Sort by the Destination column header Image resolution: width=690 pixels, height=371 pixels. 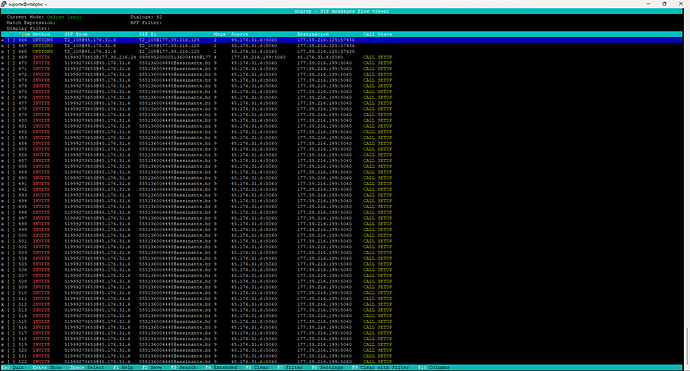point(313,34)
